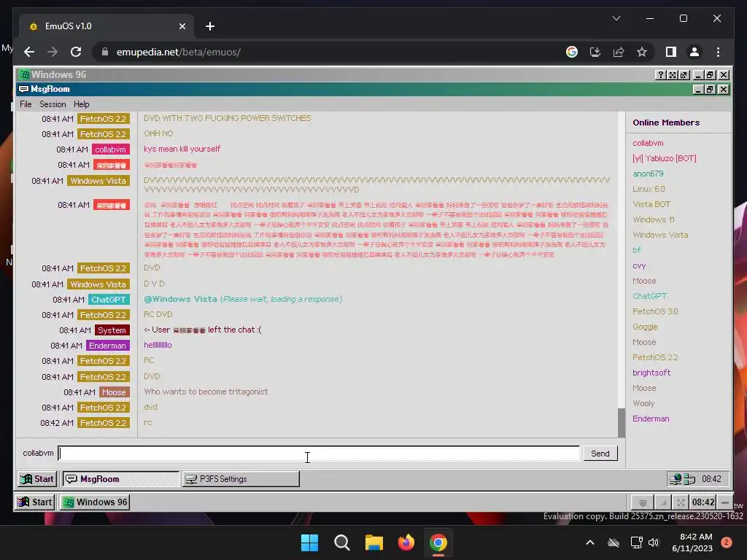Image resolution: width=747 pixels, height=560 pixels.
Task: Open Windows 11 clock and date in taskbar
Action: pos(692,542)
